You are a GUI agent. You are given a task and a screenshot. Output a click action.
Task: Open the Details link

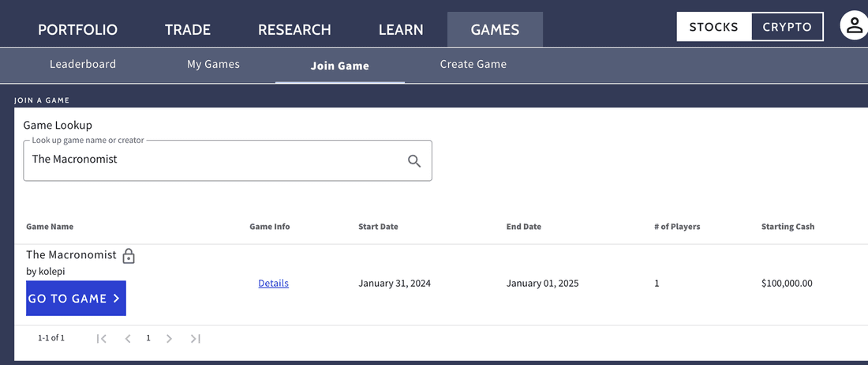274,283
